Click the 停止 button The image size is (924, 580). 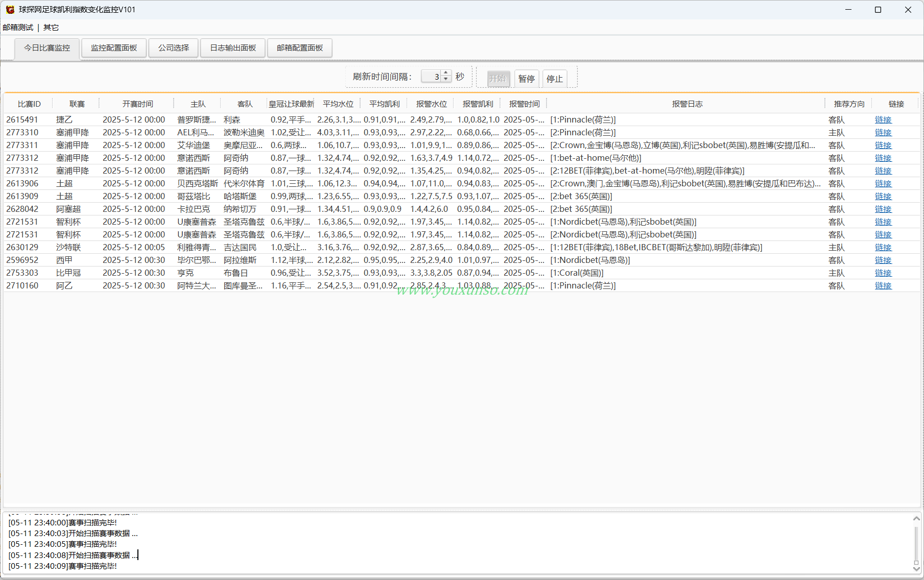[555, 79]
